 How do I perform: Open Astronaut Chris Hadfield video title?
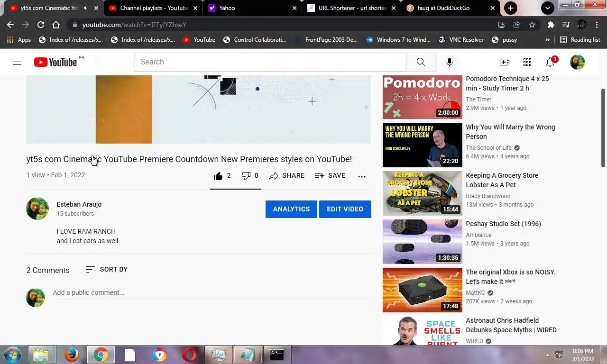pyautogui.click(x=511, y=325)
